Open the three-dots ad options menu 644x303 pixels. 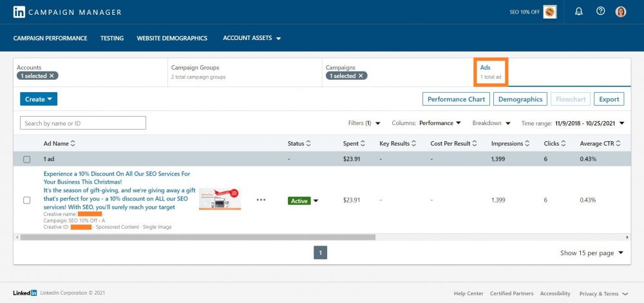261,200
